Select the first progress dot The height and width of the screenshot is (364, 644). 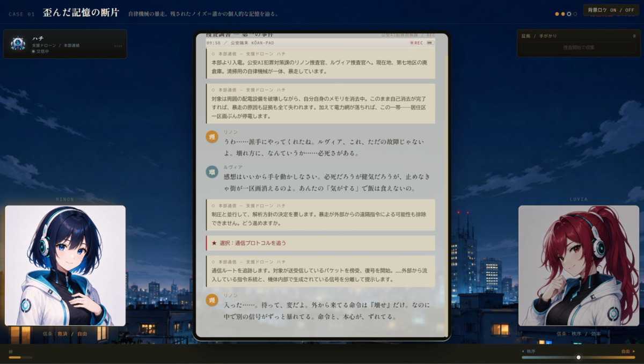tap(557, 14)
